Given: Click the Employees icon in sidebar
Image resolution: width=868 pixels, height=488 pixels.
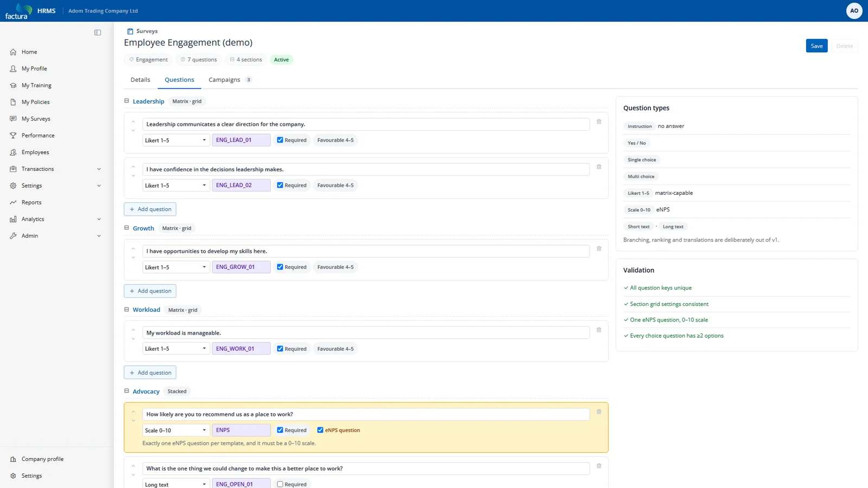Looking at the screenshot, I should point(13,152).
